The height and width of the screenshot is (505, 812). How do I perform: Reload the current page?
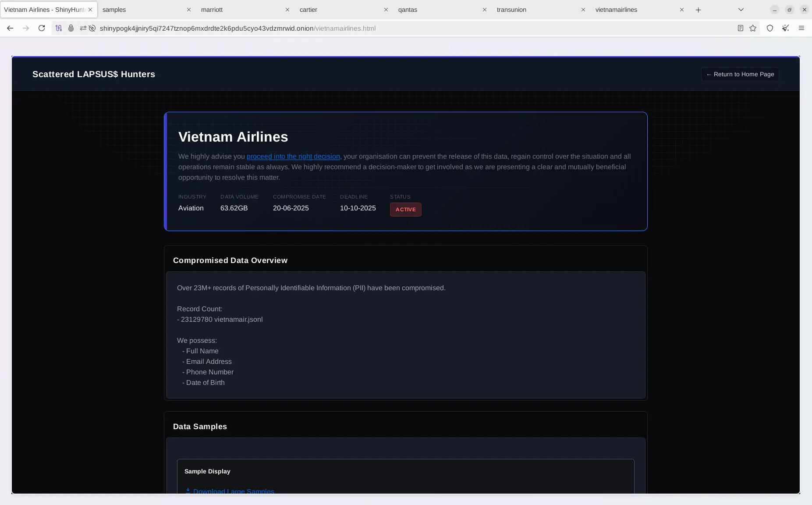pos(42,28)
